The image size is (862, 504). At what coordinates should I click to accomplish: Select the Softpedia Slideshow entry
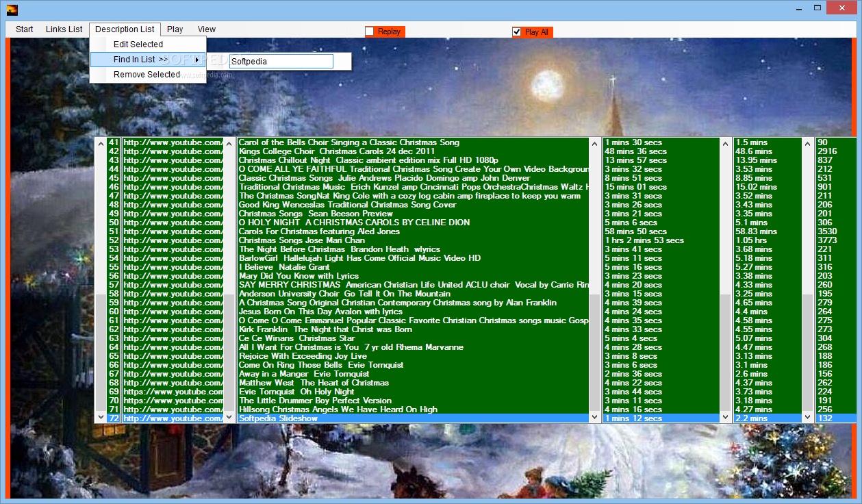414,418
